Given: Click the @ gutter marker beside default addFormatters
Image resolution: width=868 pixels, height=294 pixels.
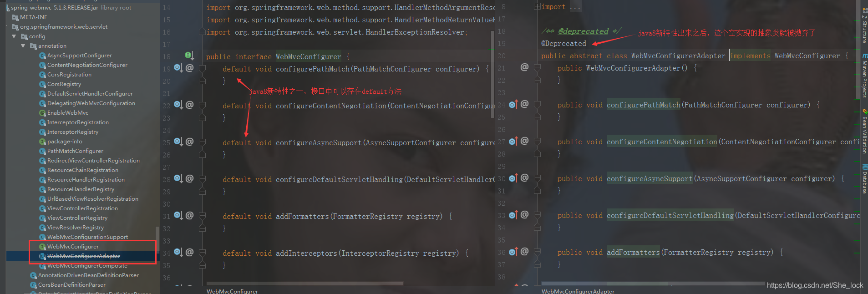Looking at the screenshot, I should [x=190, y=215].
